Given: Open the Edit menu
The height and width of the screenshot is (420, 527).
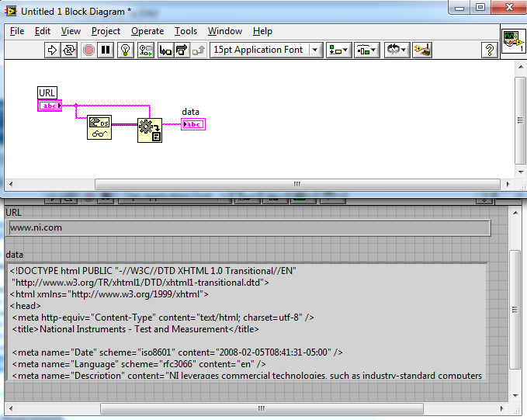Looking at the screenshot, I should coord(43,31).
